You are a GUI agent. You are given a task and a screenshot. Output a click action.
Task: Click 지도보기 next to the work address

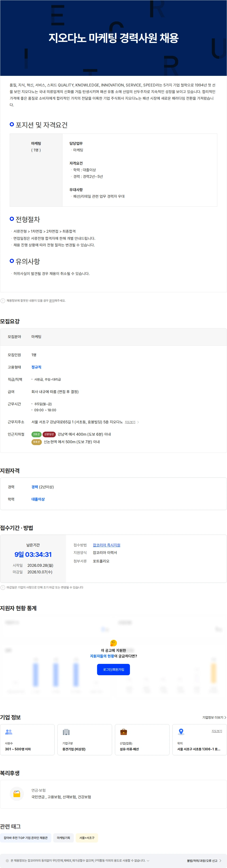tap(130, 422)
